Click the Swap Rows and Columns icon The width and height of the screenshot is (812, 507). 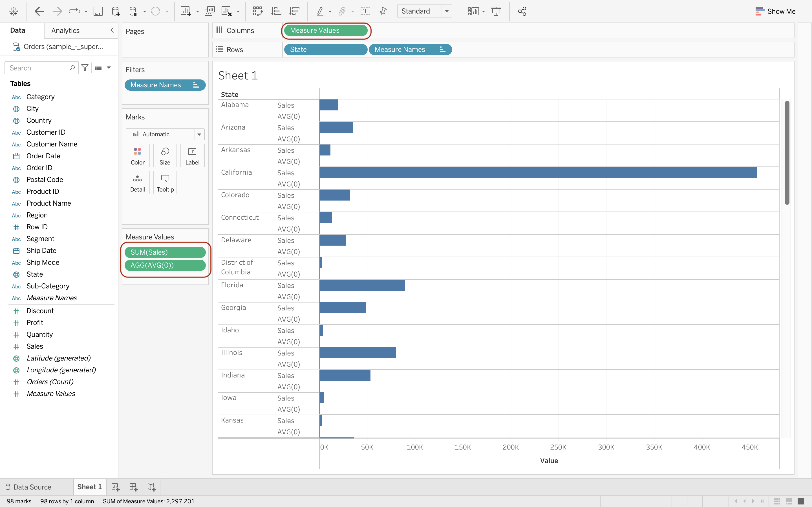[257, 11]
